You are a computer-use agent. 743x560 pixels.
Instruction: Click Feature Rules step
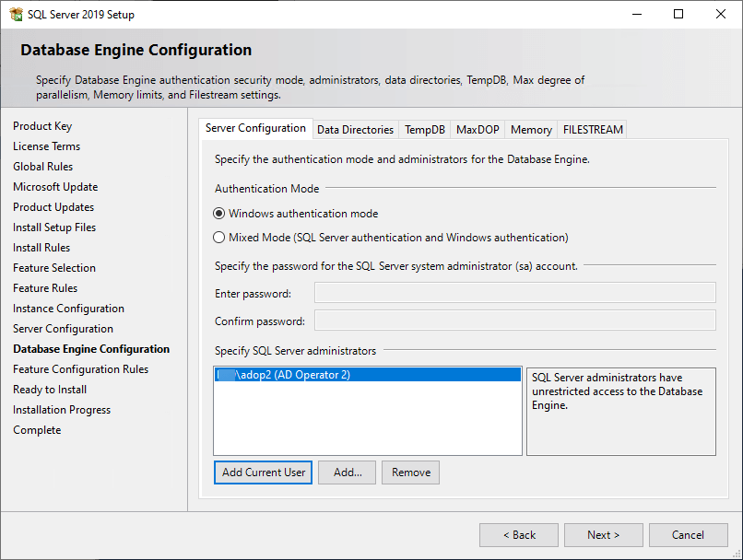[45, 288]
